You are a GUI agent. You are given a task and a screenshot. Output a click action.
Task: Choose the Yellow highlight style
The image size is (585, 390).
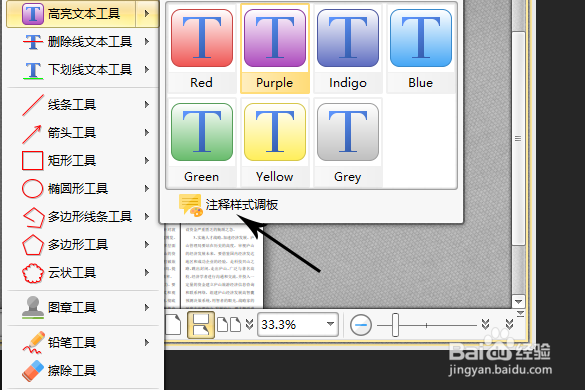(x=275, y=143)
